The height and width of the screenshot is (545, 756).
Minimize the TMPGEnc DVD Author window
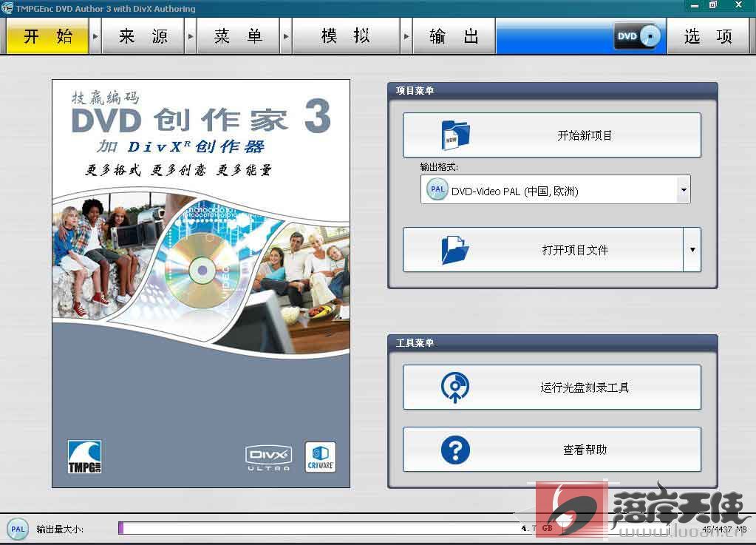694,6
